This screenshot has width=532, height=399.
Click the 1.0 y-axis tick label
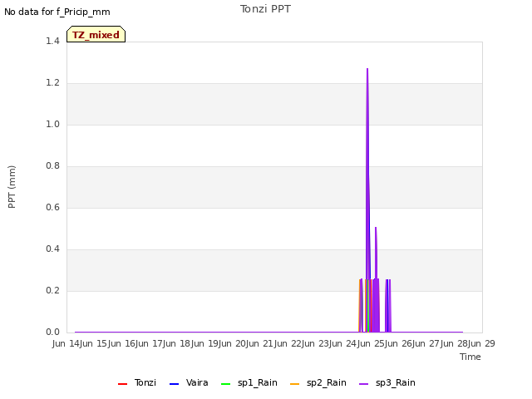(52, 124)
